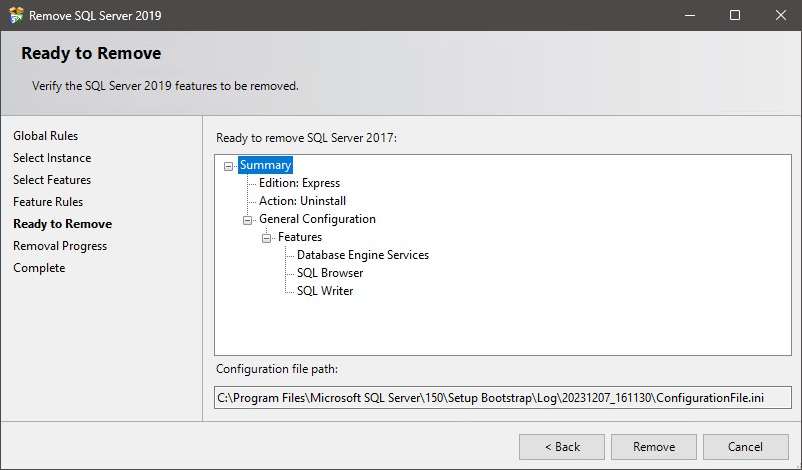The height and width of the screenshot is (470, 802).
Task: Select the 'Ready to Remove' step in sidebar
Action: [x=62, y=223]
